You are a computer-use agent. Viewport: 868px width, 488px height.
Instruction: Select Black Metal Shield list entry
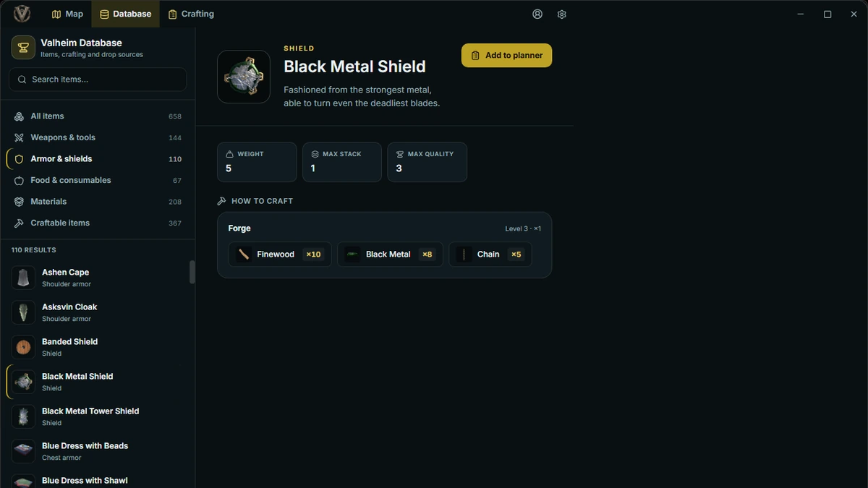pyautogui.click(x=97, y=382)
